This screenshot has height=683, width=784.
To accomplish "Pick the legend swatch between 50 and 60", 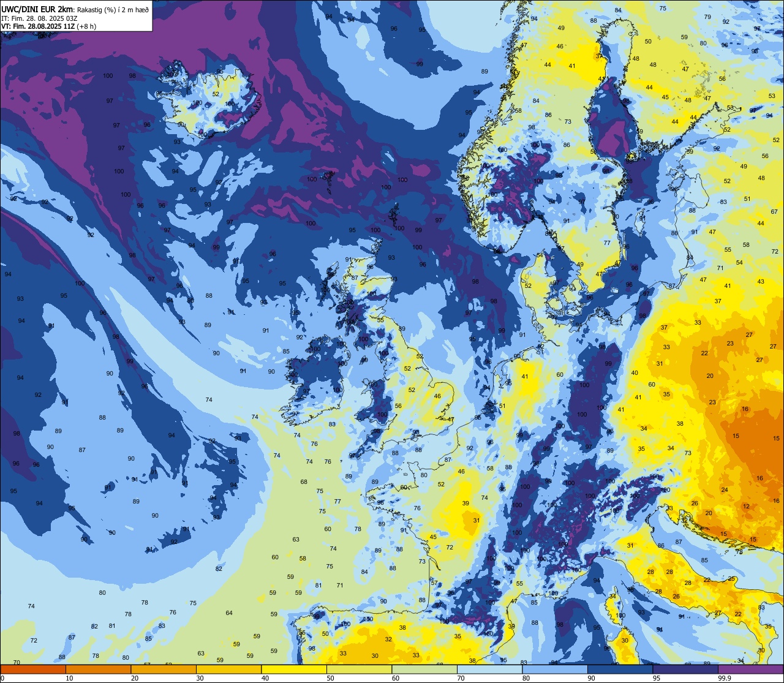I will [359, 669].
